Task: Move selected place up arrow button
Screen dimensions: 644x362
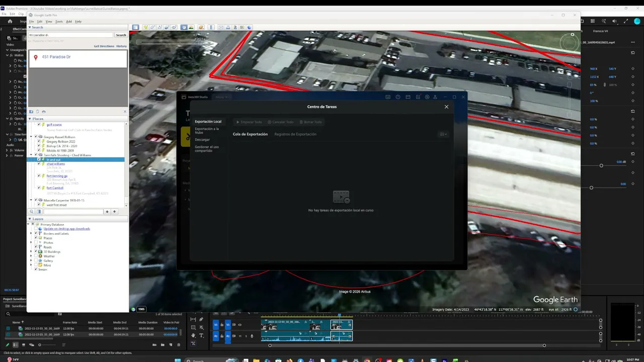Action: [x=107, y=212]
